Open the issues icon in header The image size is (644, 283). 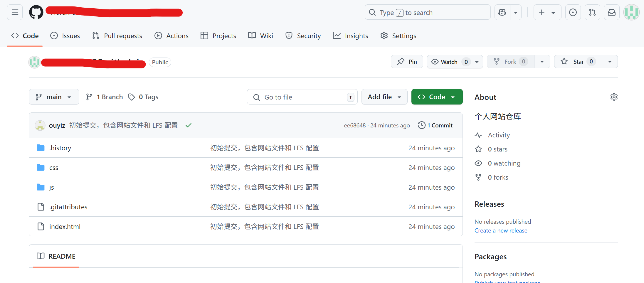[573, 12]
